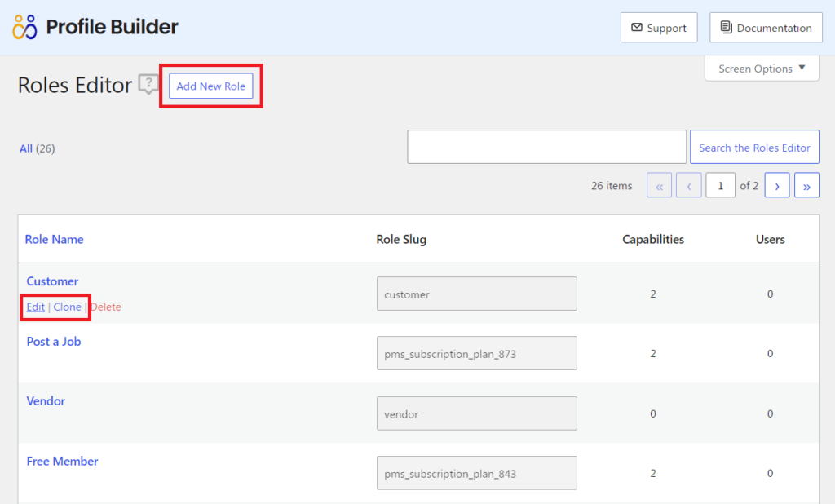Click the Vendor row capabilities value 0
The height and width of the screenshot is (504, 835).
click(653, 413)
